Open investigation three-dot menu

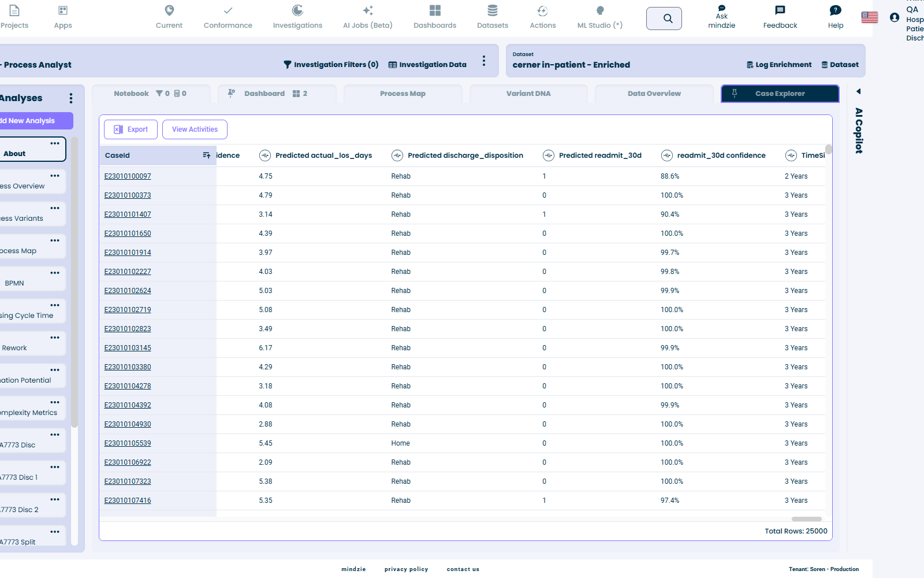pos(484,61)
